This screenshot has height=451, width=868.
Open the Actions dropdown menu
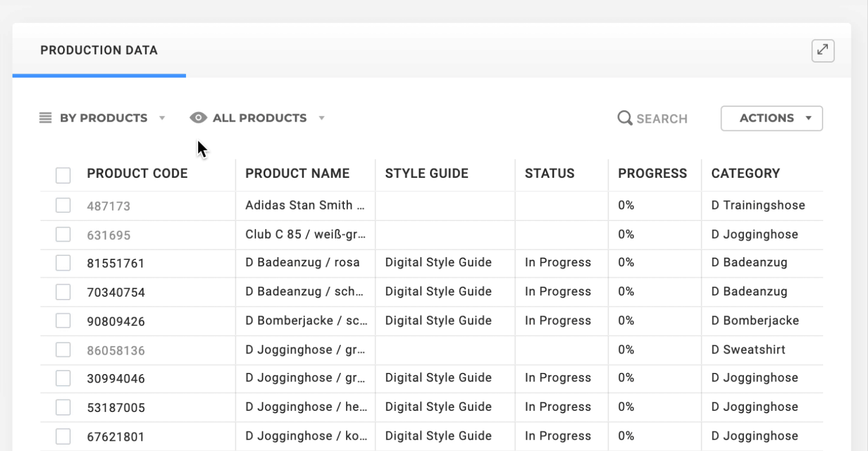(771, 118)
